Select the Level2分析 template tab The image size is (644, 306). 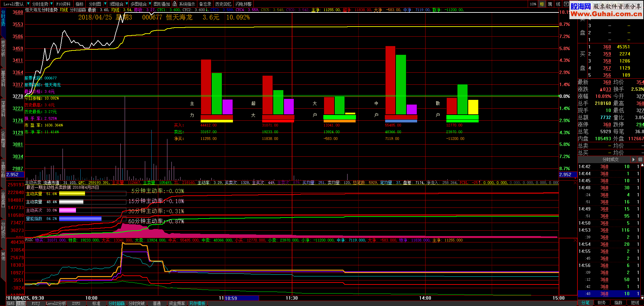(56, 303)
